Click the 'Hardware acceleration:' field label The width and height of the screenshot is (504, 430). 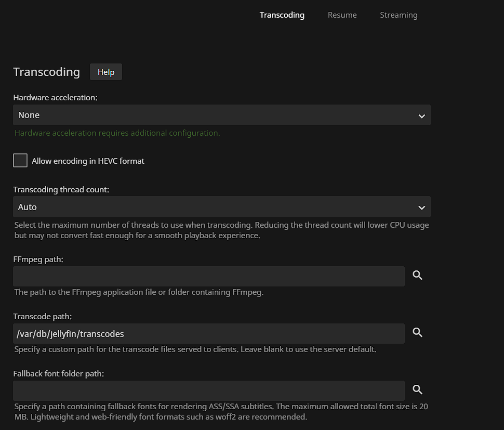[x=55, y=98]
